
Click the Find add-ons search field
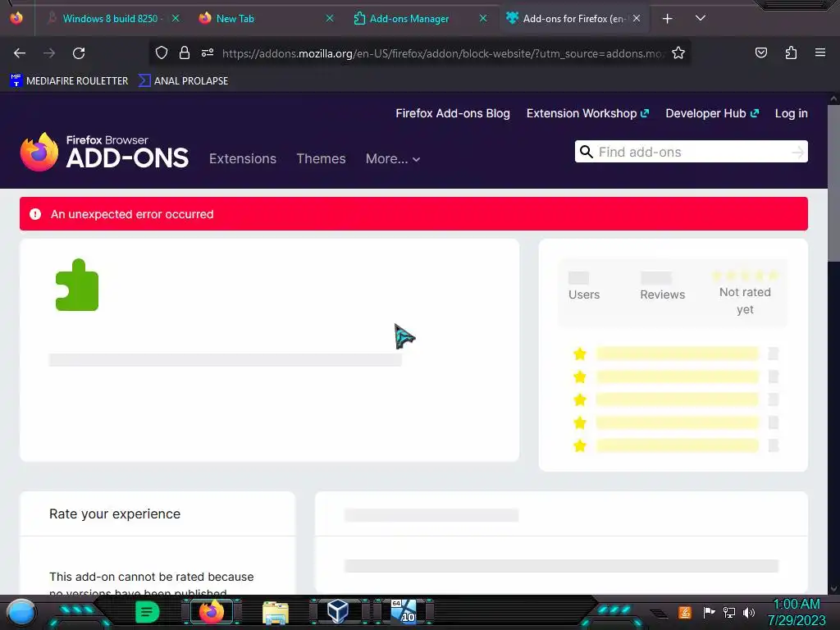(x=691, y=152)
